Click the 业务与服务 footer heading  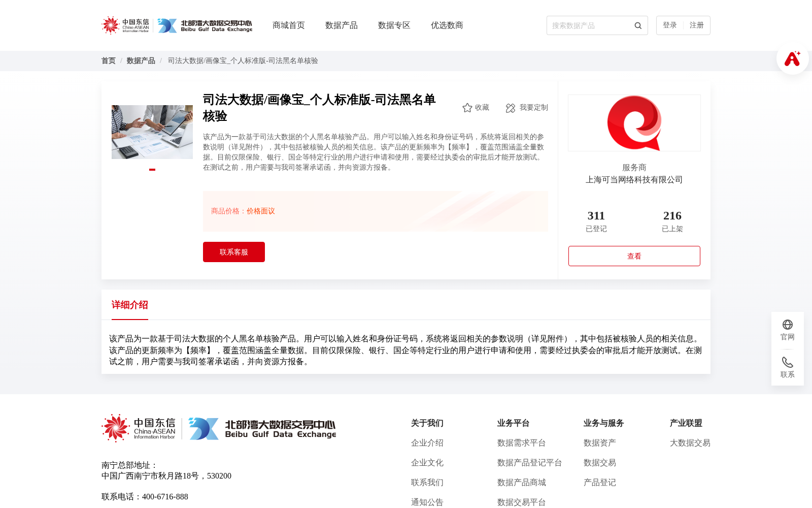[x=604, y=423]
